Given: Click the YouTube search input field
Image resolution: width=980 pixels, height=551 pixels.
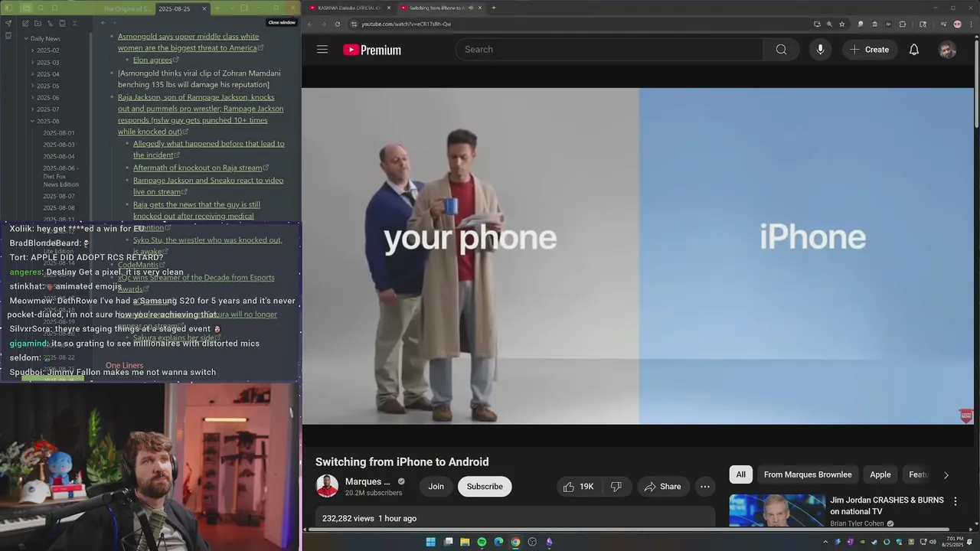Looking at the screenshot, I should [x=609, y=50].
